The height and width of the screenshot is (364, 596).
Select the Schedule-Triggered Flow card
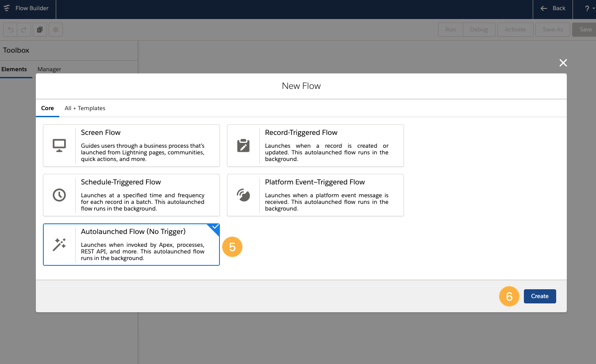click(131, 195)
